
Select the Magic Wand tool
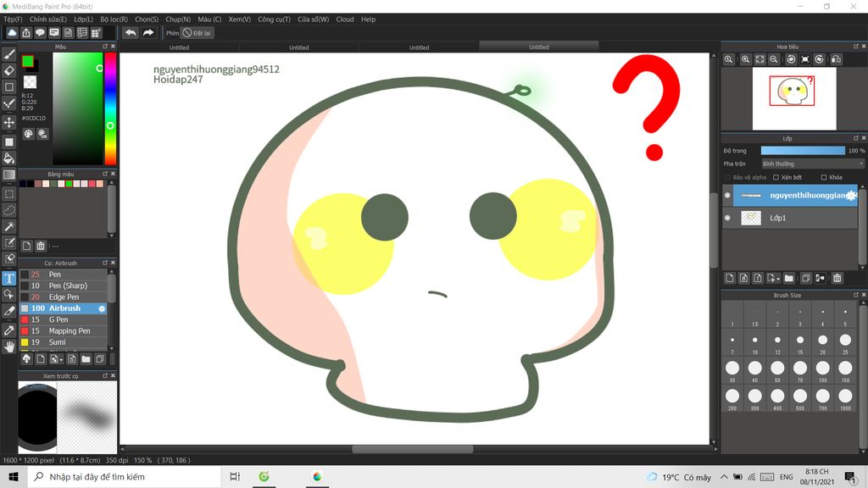tap(8, 226)
